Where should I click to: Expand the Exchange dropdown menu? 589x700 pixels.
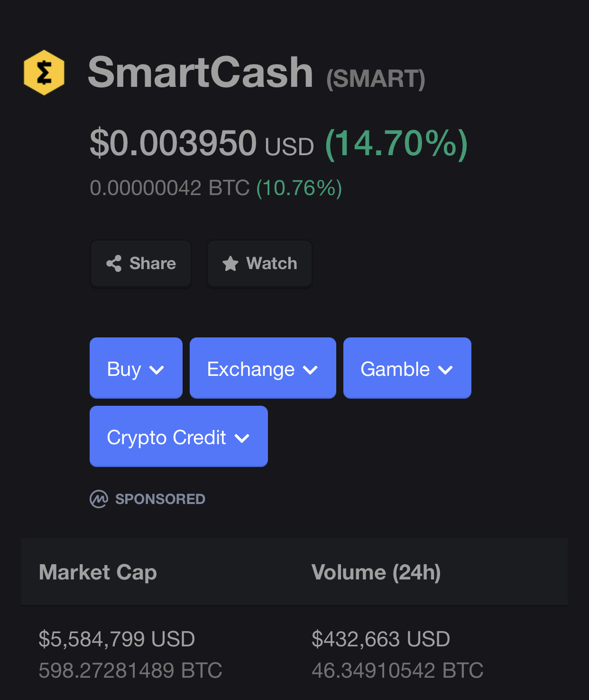click(263, 368)
